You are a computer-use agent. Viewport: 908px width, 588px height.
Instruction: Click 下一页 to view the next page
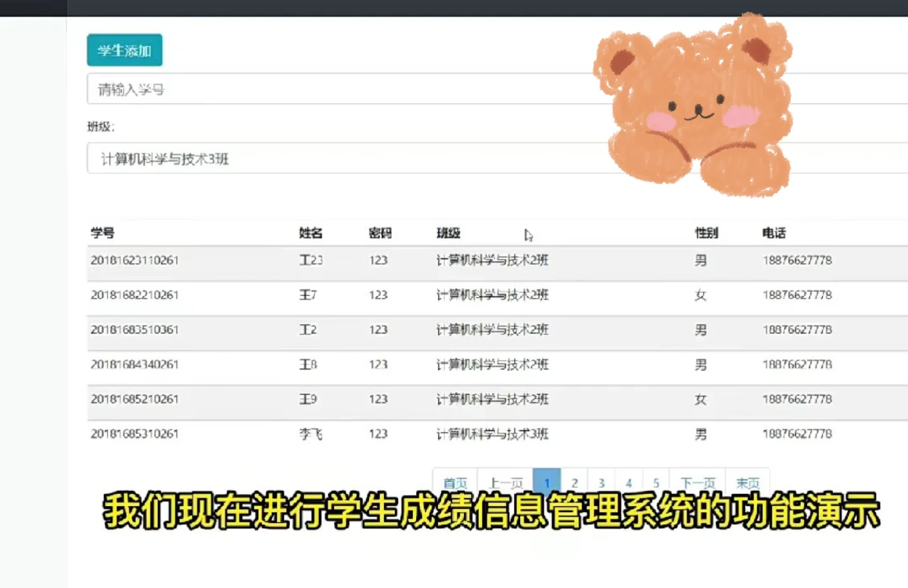(x=698, y=482)
